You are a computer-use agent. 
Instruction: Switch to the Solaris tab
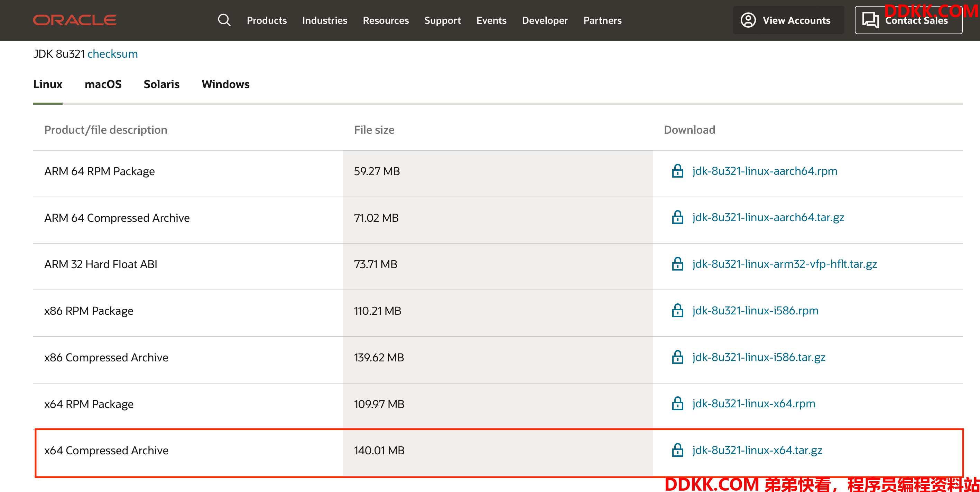coord(161,84)
